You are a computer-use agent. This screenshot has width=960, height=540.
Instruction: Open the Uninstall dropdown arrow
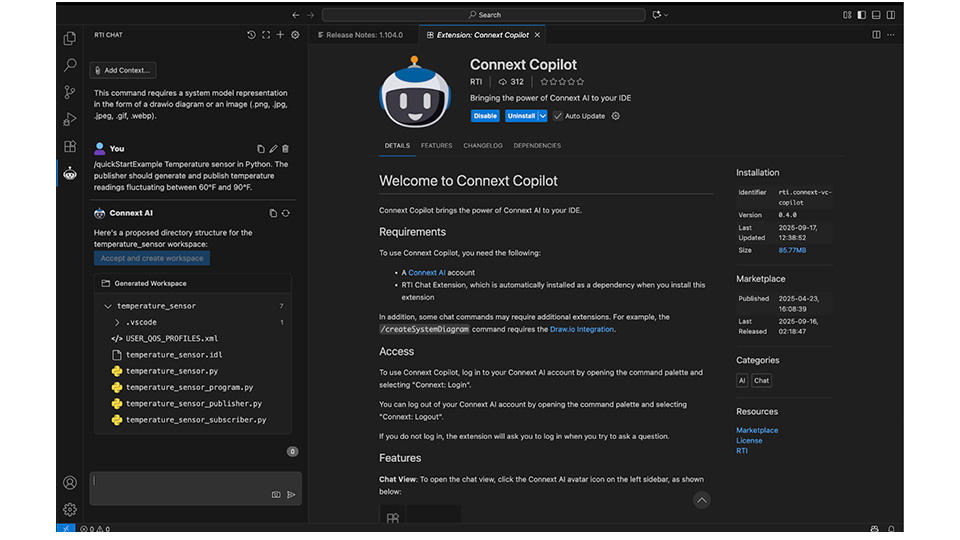click(543, 116)
